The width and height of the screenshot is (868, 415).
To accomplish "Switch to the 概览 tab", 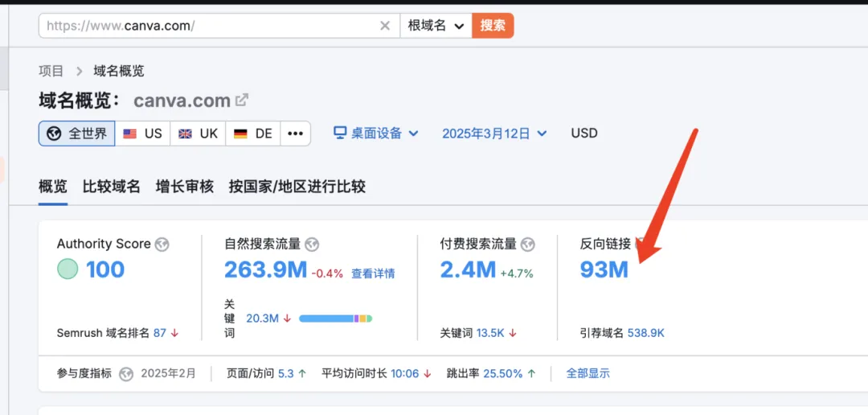I will click(x=53, y=187).
